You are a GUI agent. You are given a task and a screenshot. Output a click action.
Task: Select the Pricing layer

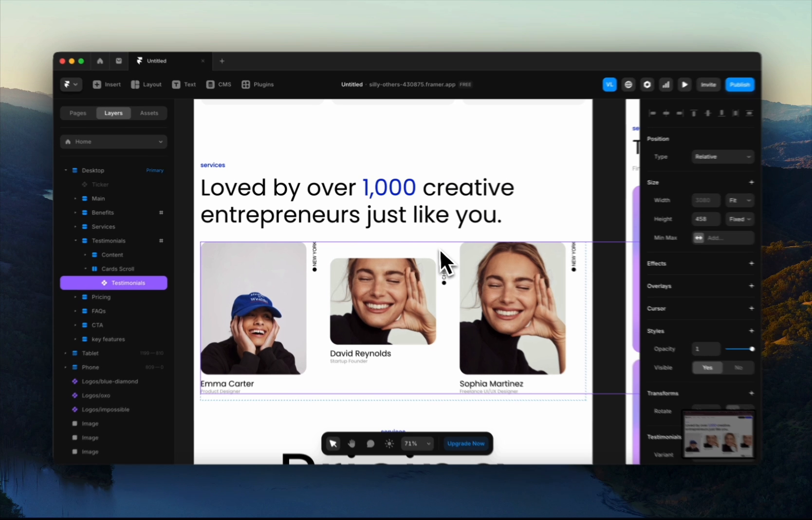pos(100,297)
